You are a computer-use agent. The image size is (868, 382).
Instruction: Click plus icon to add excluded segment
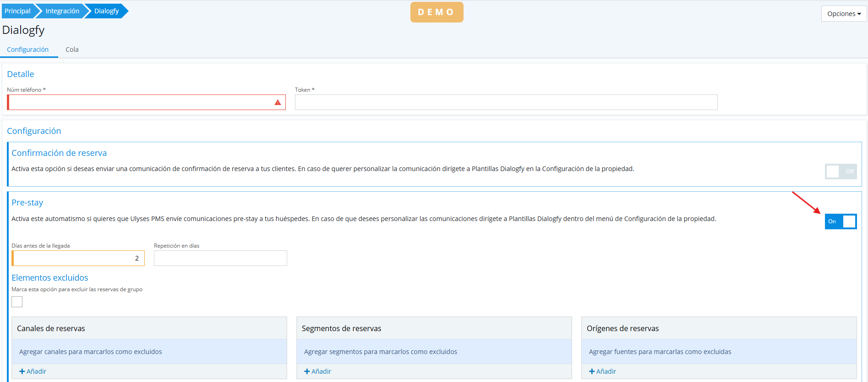tap(307, 371)
